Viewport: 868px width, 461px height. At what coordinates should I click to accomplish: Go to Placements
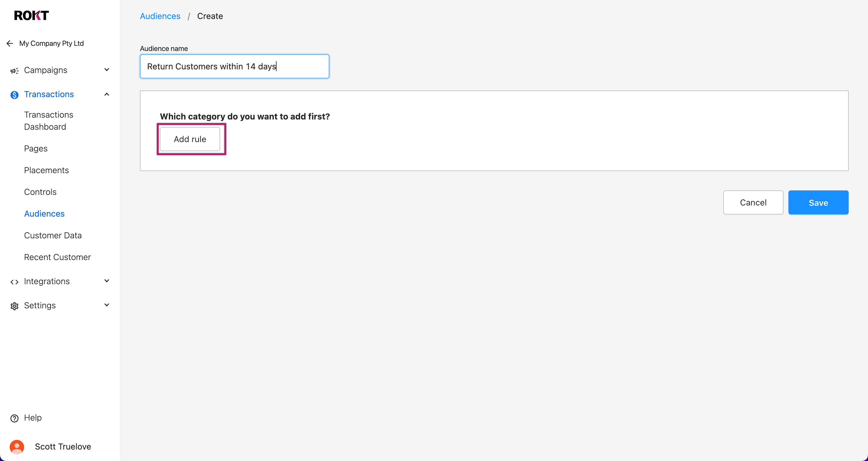point(46,170)
